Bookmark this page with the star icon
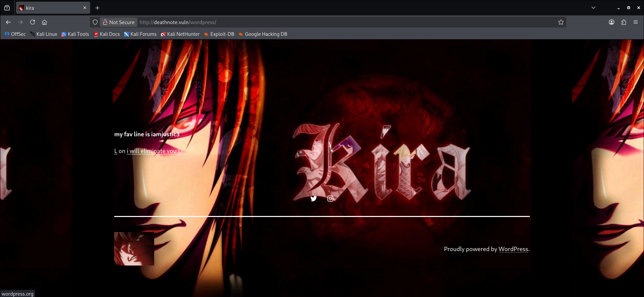The width and height of the screenshot is (644, 297). (x=561, y=22)
